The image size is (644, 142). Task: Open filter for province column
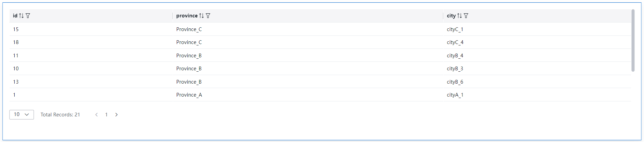pos(208,16)
